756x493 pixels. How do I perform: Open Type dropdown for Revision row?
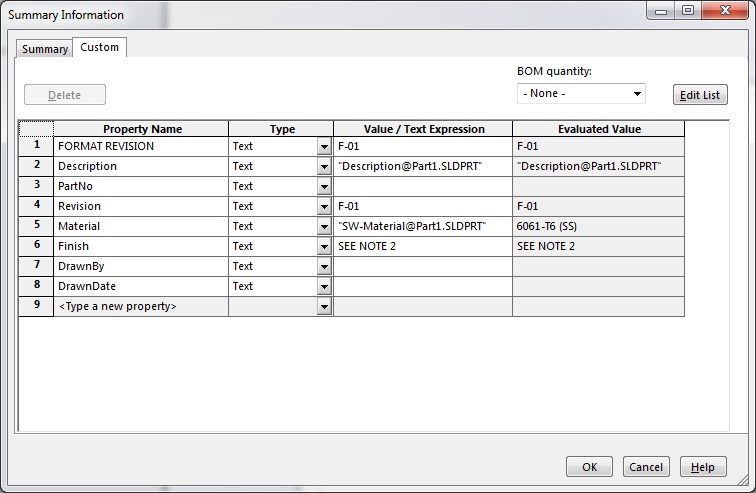pos(324,207)
